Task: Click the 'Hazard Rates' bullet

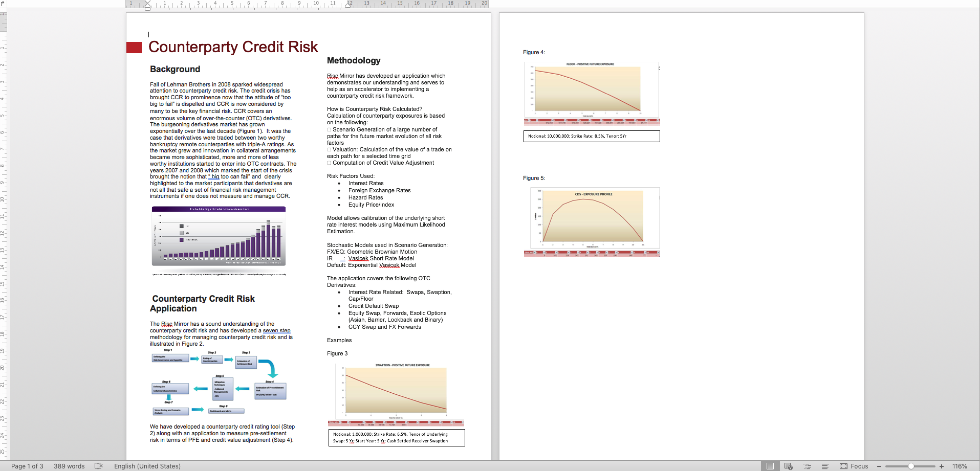Action: (x=365, y=197)
